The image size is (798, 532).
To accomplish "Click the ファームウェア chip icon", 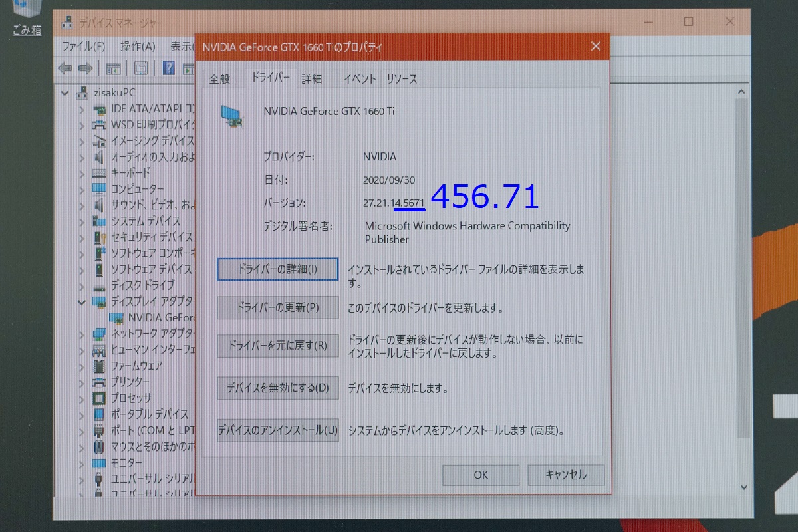I will tap(99, 366).
